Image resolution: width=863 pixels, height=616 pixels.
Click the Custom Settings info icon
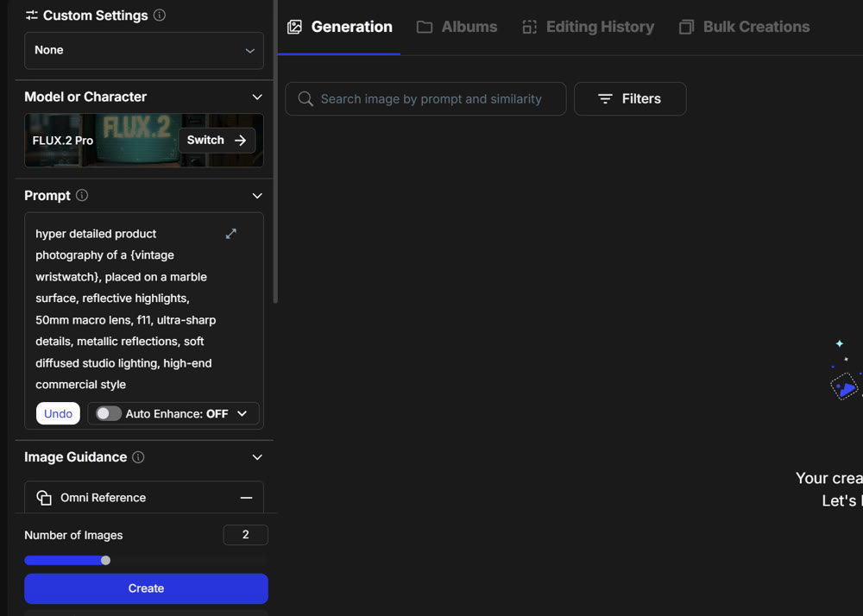[x=160, y=16]
